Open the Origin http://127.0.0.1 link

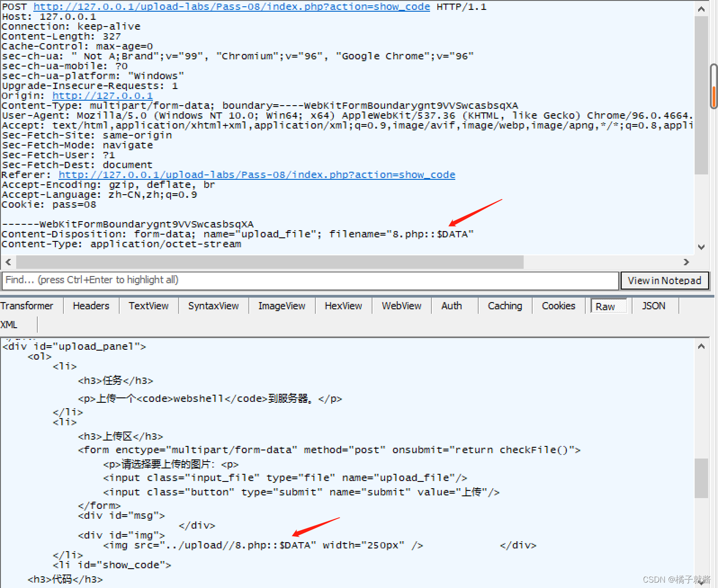pyautogui.click(x=103, y=96)
